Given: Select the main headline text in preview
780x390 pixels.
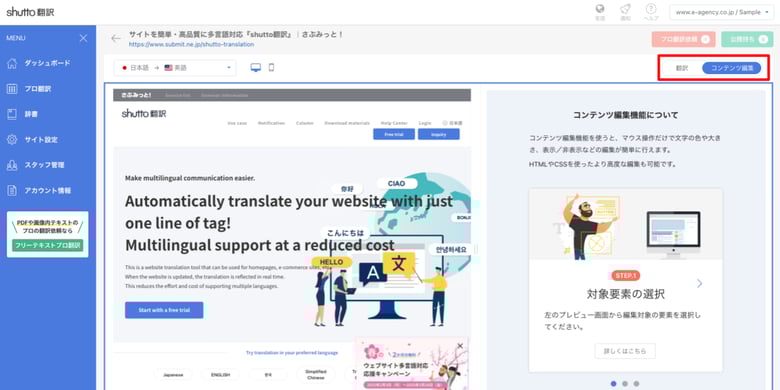Looking at the screenshot, I should point(289,223).
